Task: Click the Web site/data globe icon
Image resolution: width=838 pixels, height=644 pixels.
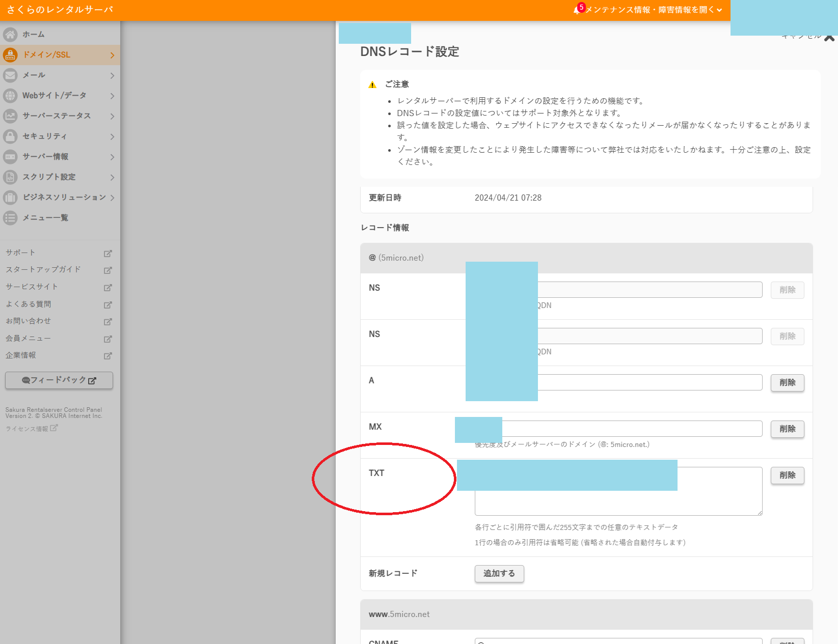Action: point(10,96)
